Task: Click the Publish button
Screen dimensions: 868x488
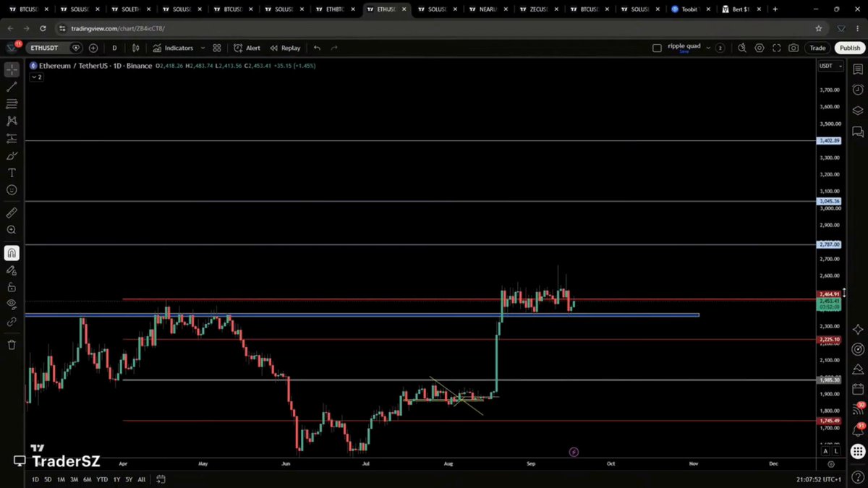Action: click(849, 48)
